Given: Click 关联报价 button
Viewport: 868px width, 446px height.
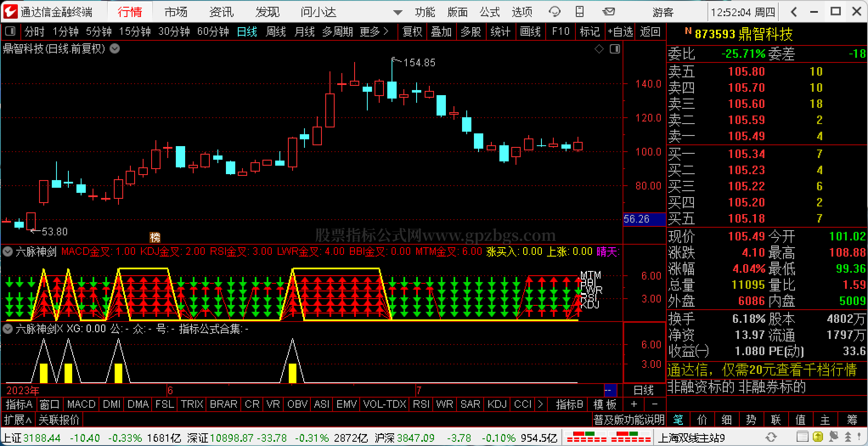Looking at the screenshot, I should [59, 420].
